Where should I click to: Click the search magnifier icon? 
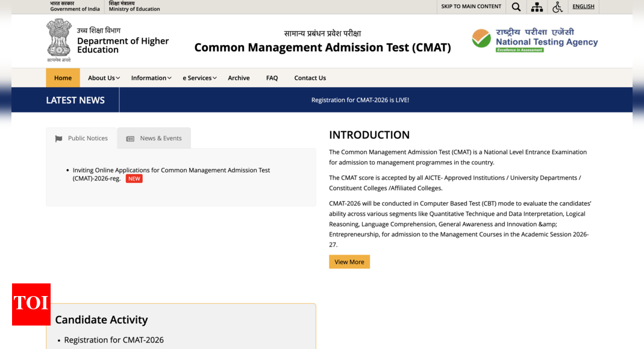click(516, 7)
